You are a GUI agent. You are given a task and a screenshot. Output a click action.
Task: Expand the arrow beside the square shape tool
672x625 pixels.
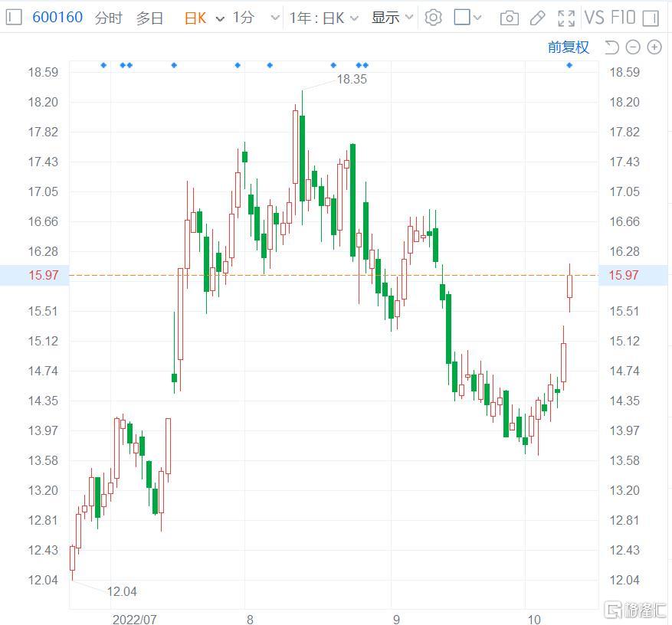point(477,18)
